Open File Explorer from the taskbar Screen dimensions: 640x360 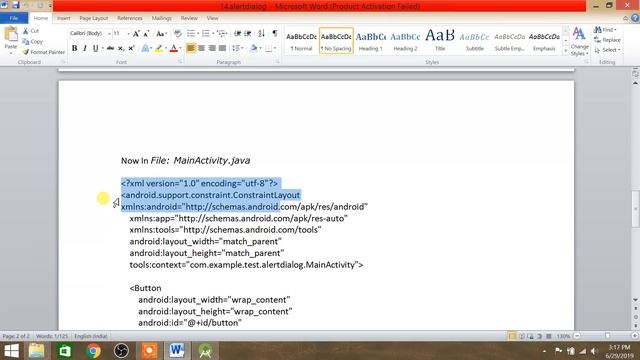pos(36,351)
